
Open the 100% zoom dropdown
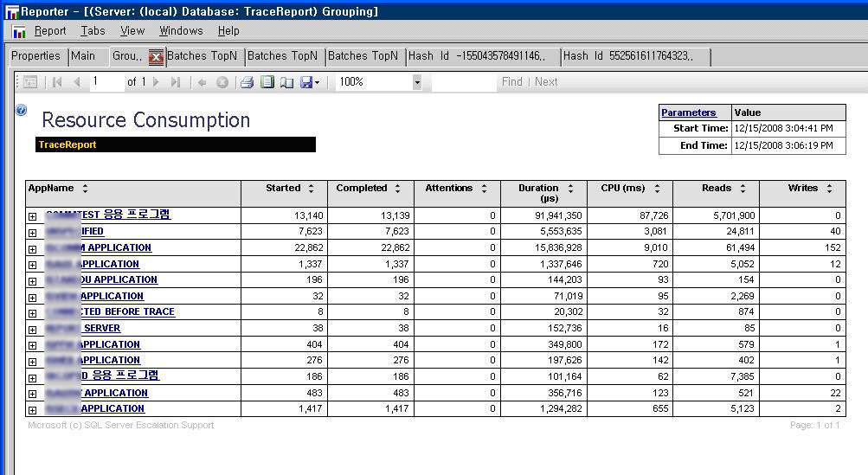click(417, 82)
